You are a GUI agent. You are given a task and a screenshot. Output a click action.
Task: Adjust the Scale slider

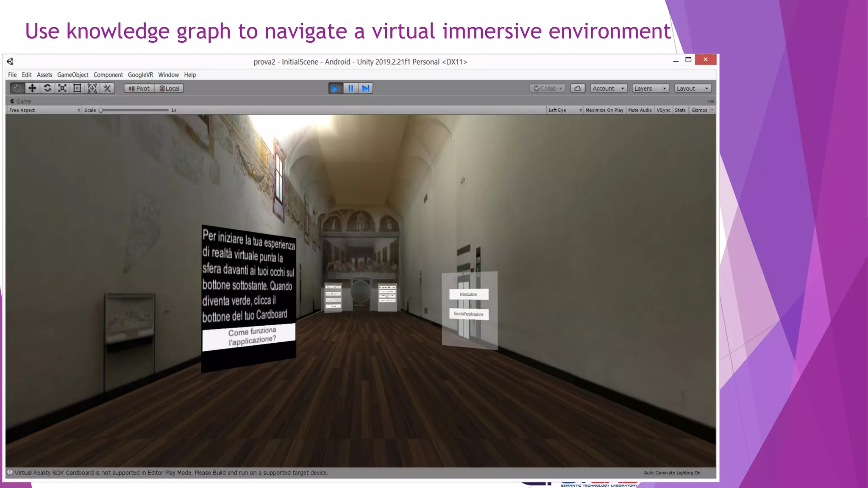[134, 110]
